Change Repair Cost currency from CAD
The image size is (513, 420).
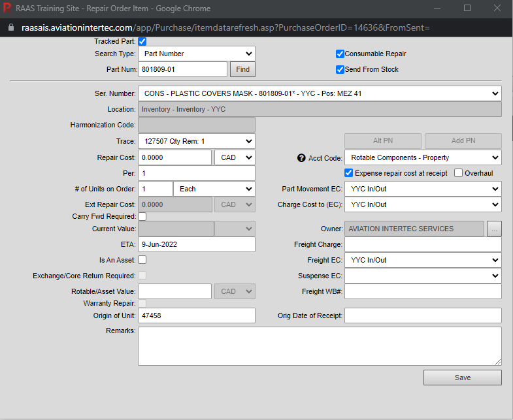[234, 157]
